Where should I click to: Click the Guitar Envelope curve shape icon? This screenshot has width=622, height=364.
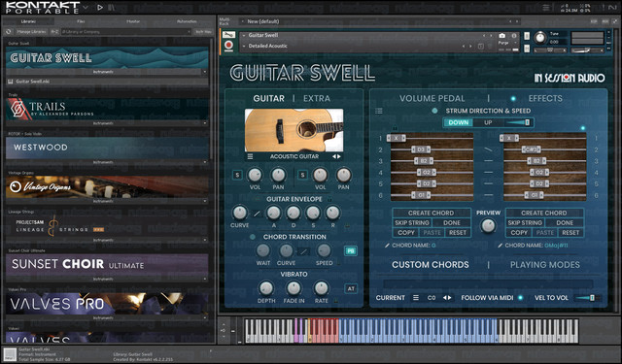pos(257,214)
